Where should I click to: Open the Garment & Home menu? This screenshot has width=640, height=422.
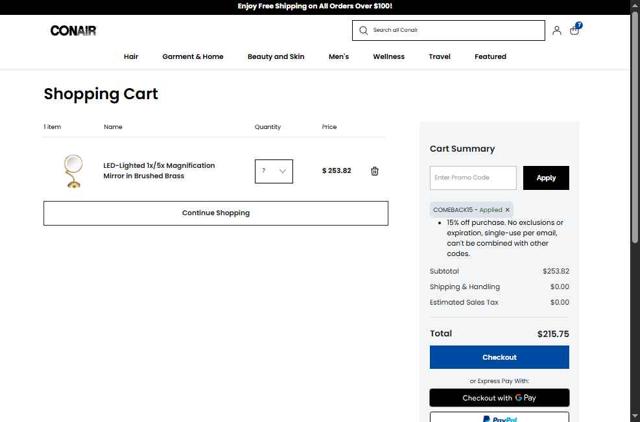(x=193, y=57)
